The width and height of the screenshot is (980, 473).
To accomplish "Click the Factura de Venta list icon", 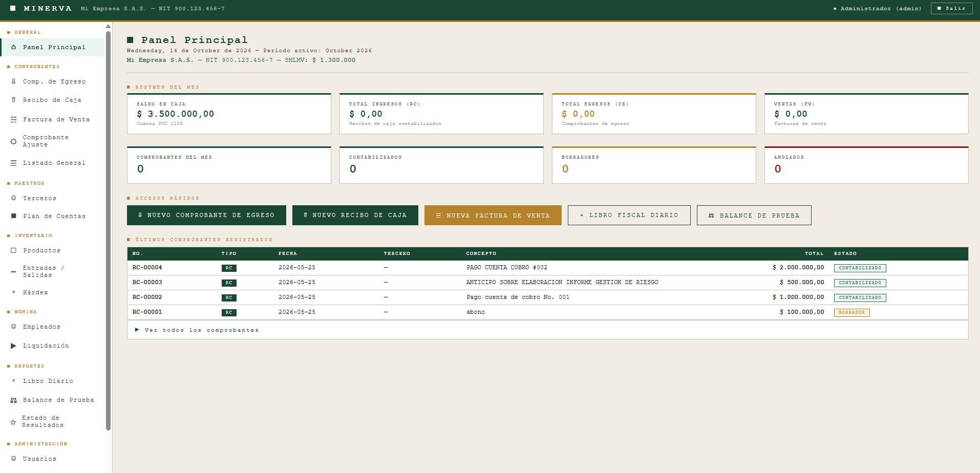I will click(14, 119).
